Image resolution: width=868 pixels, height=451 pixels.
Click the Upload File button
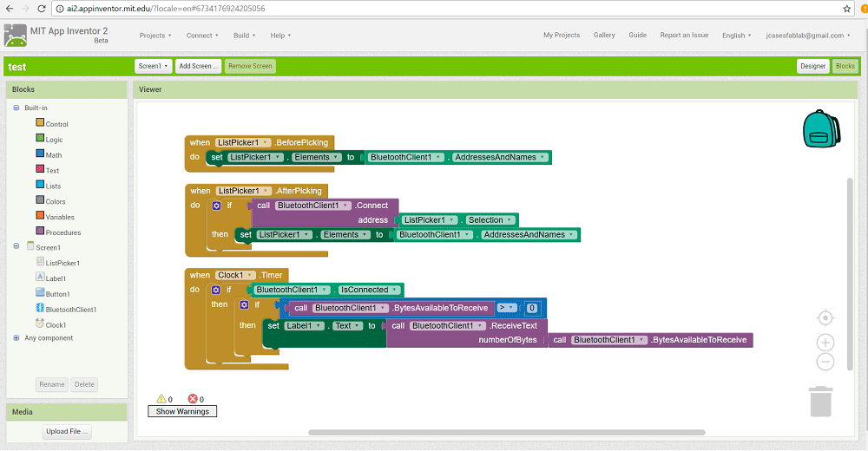click(x=67, y=432)
